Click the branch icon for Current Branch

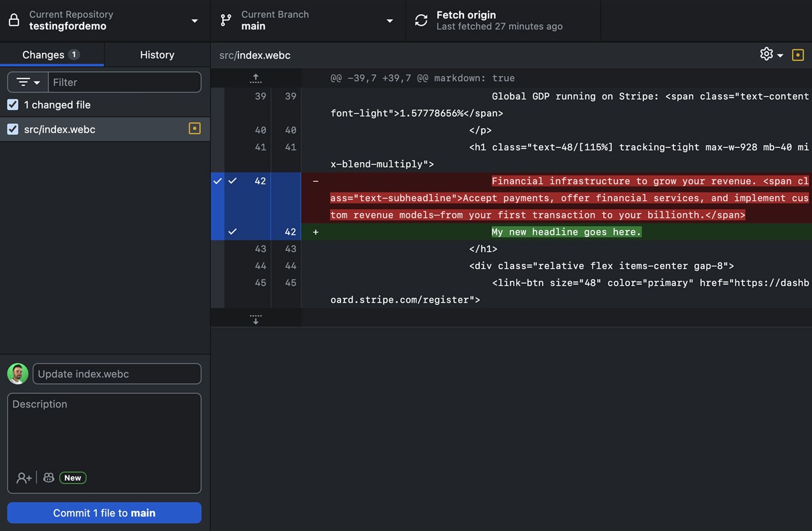226,20
